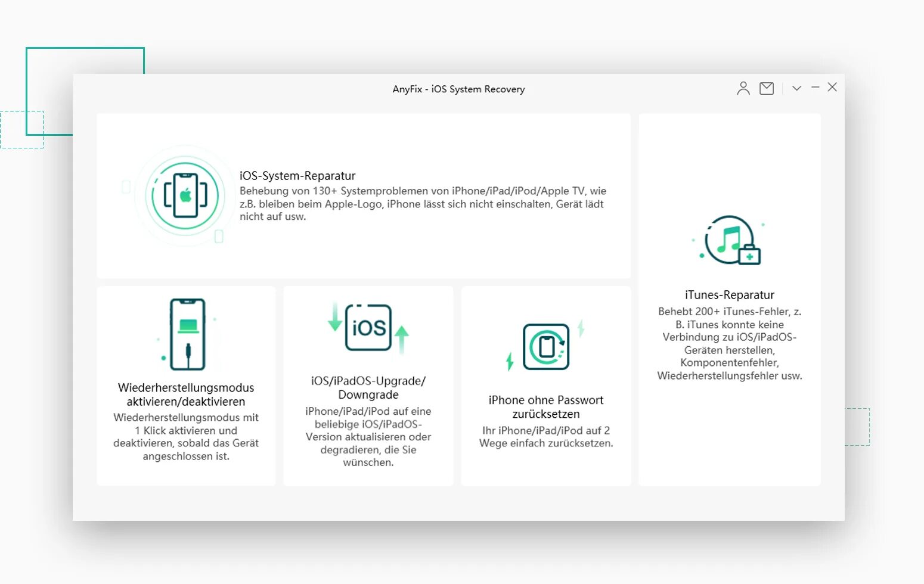Click the iOS upgrade/downgrade arrows icon
This screenshot has height=584, width=924.
pyautogui.click(x=368, y=328)
